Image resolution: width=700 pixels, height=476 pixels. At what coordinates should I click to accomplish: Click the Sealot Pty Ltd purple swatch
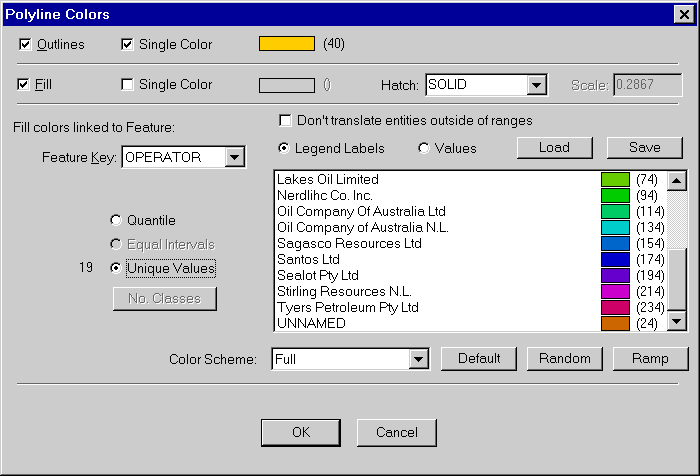point(615,276)
